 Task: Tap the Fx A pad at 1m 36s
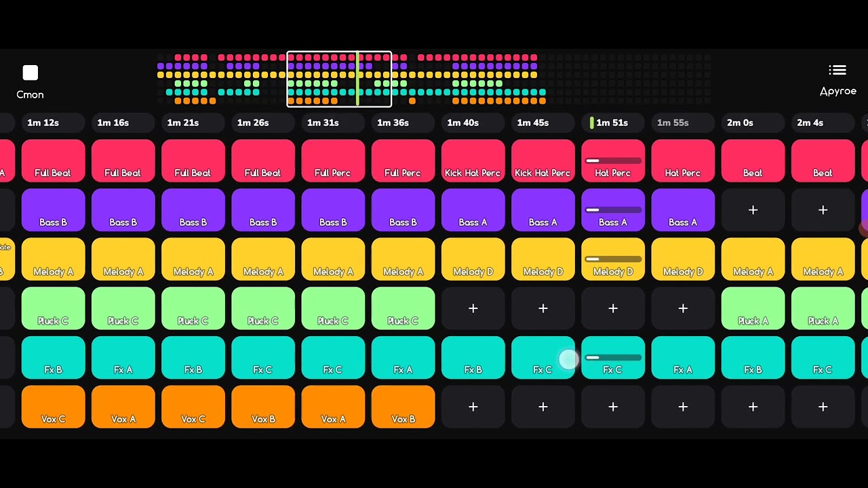403,358
